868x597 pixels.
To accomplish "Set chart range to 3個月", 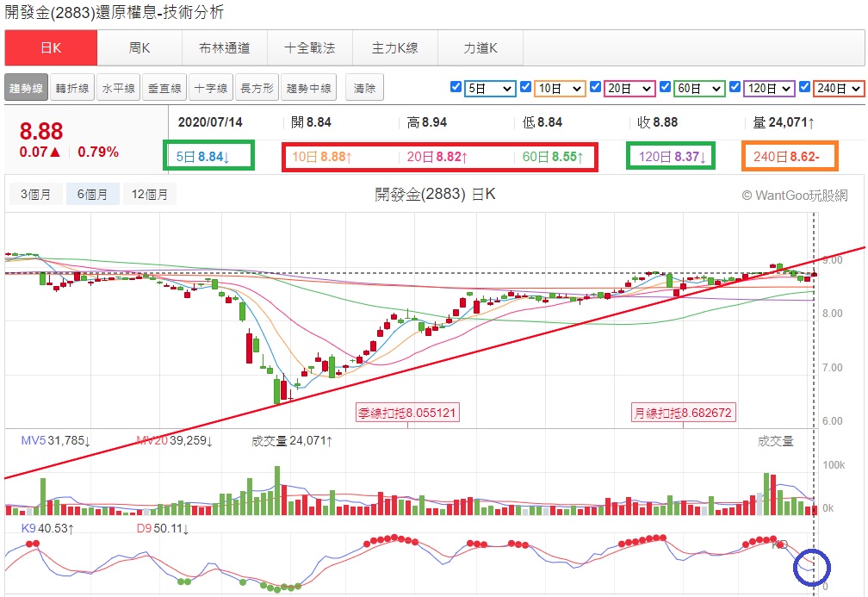I will point(35,195).
